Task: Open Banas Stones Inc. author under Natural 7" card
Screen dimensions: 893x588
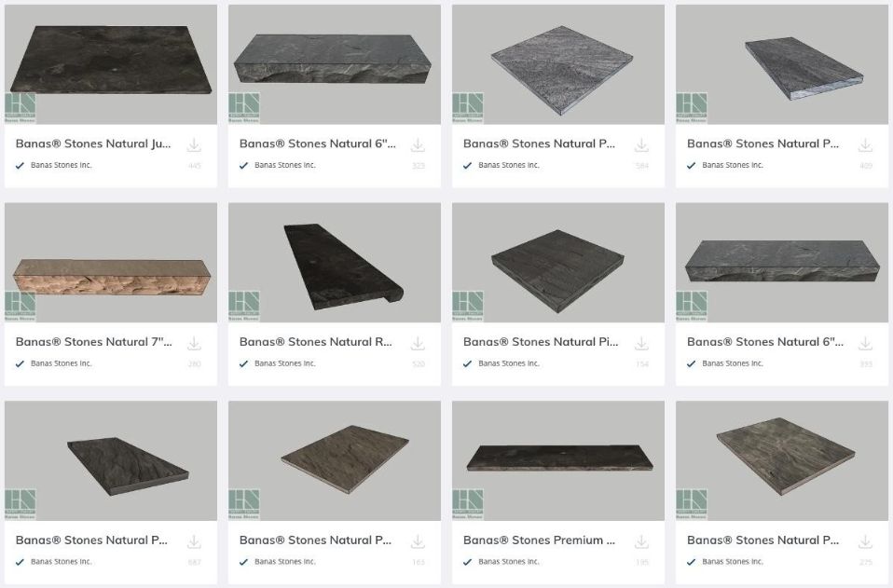Action: click(61, 363)
